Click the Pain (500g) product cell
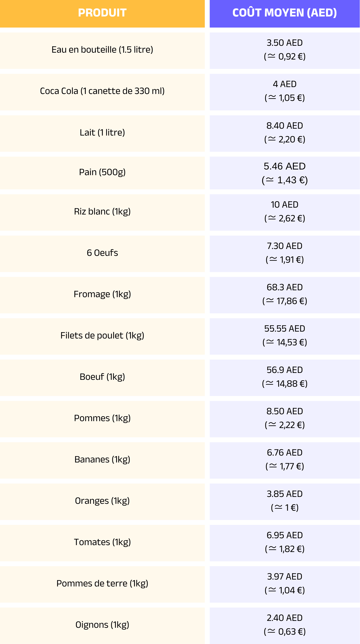 [x=102, y=172]
